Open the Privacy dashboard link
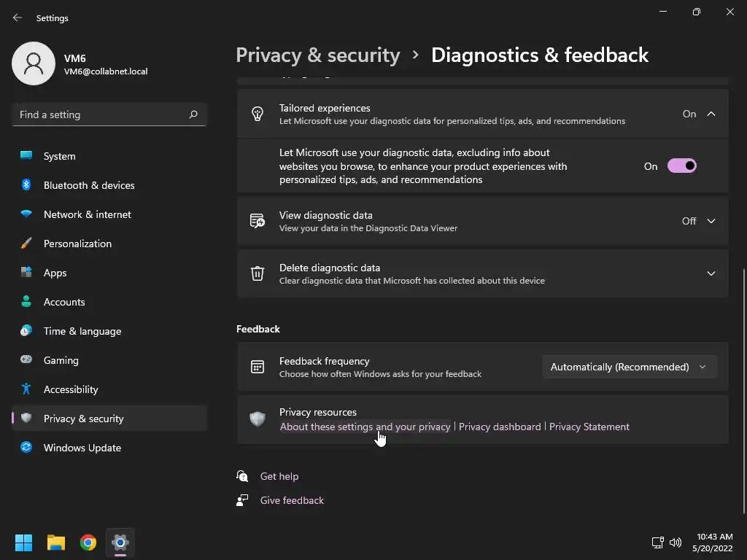Screen dimensions: 747x560 click(500, 427)
